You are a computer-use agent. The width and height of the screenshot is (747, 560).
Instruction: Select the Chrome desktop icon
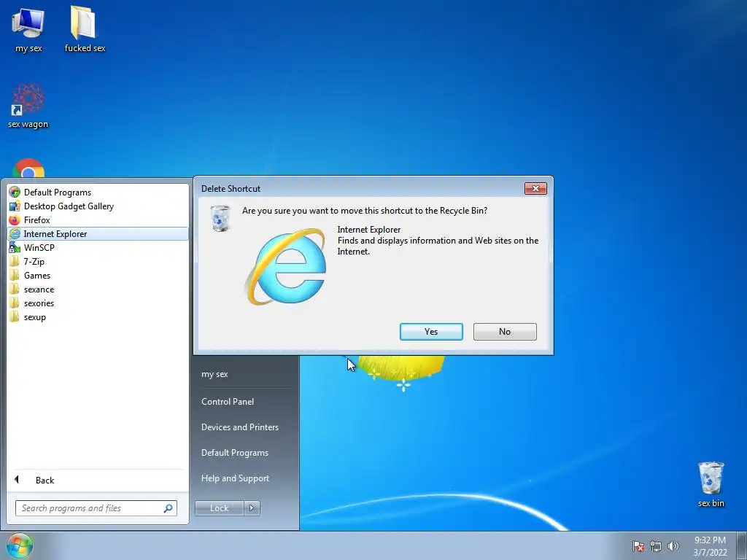pyautogui.click(x=28, y=169)
